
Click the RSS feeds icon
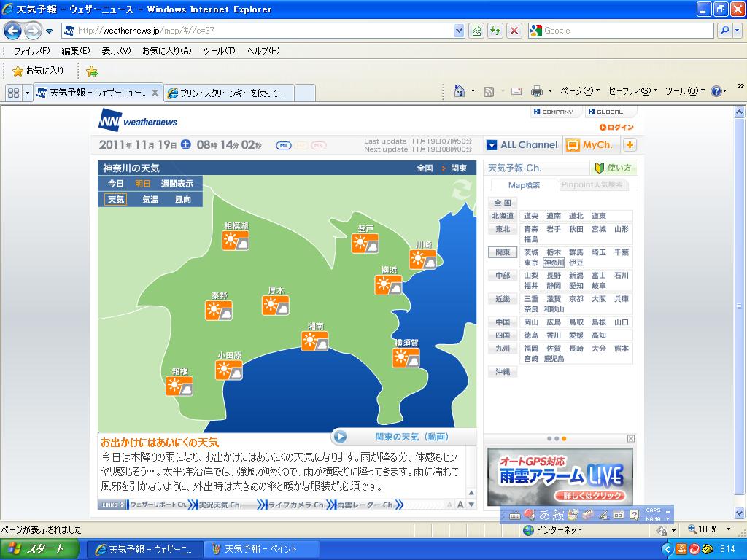488,91
